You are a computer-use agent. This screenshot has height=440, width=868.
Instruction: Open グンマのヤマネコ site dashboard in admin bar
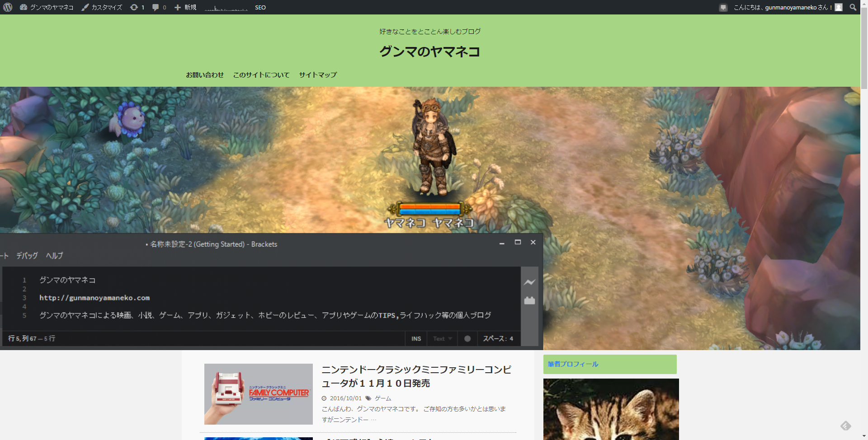click(x=47, y=7)
